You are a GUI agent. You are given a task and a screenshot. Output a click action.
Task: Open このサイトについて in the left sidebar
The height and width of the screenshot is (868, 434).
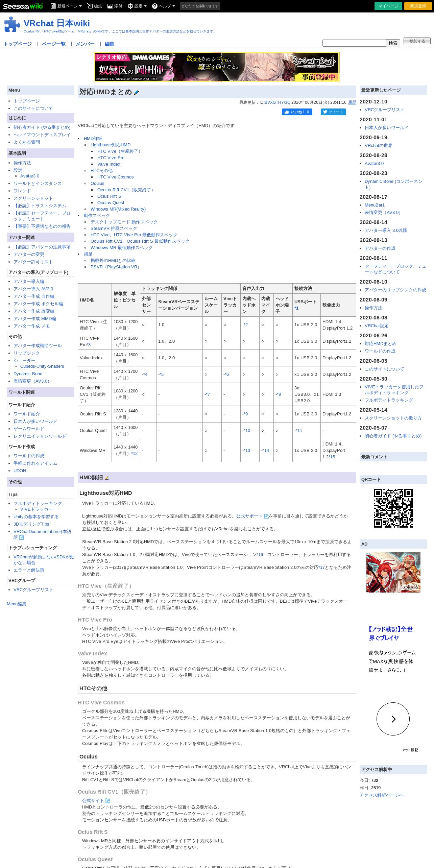pos(33,108)
